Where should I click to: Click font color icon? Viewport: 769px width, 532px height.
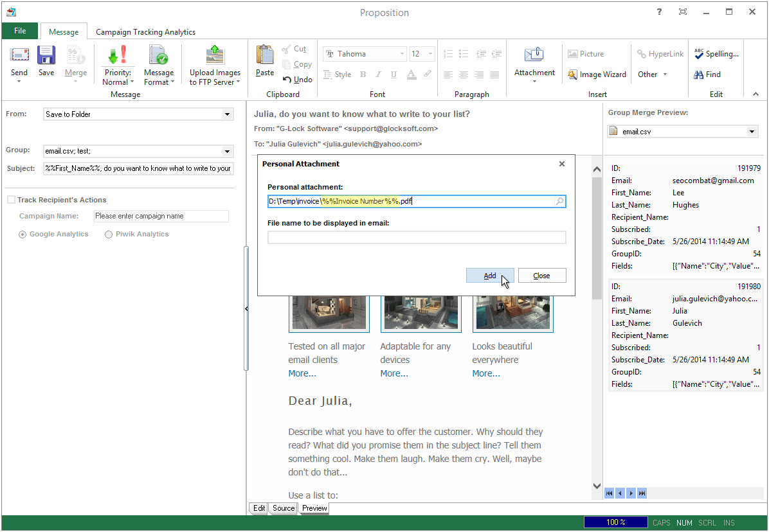click(x=412, y=75)
